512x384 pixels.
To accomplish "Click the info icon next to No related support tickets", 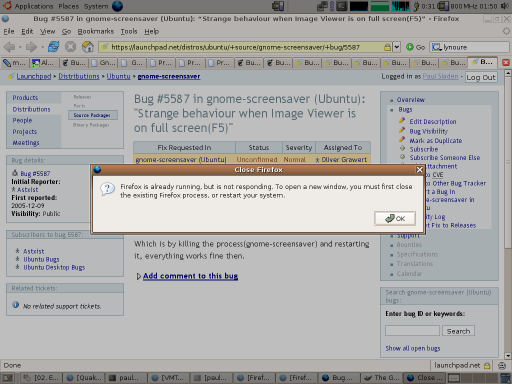I will 16,305.
